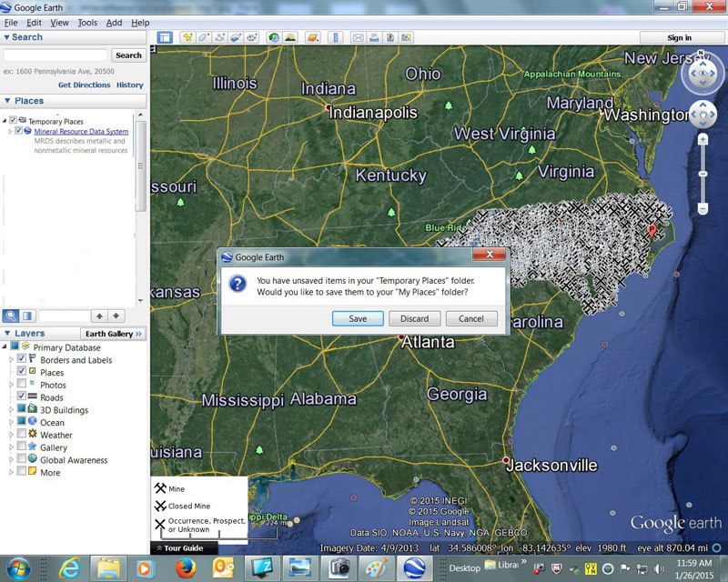Click the Search button

point(128,55)
